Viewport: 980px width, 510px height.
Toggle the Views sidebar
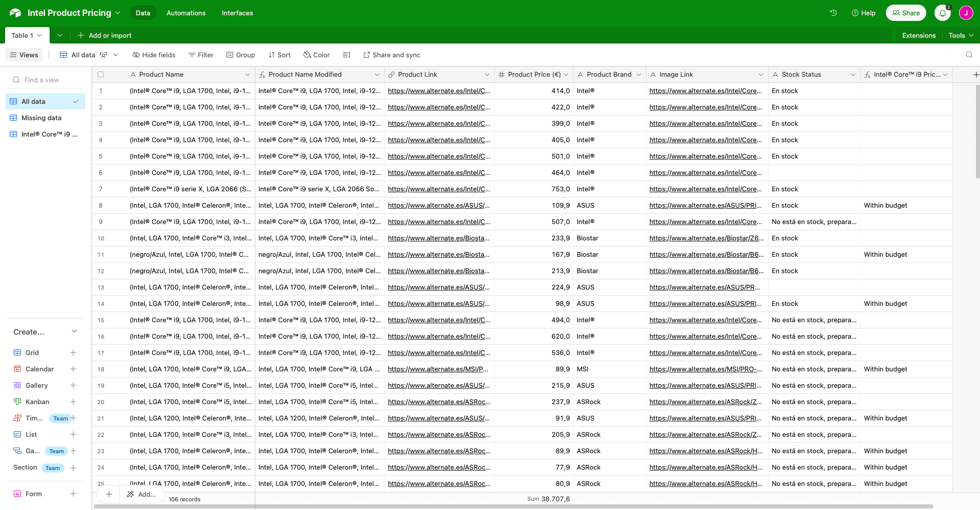click(x=24, y=55)
